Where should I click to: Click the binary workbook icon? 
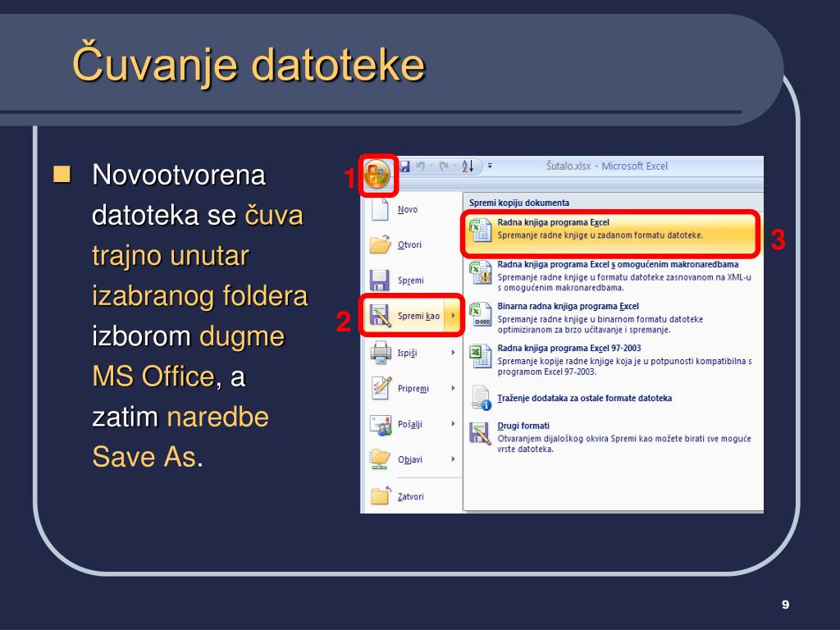click(x=481, y=314)
